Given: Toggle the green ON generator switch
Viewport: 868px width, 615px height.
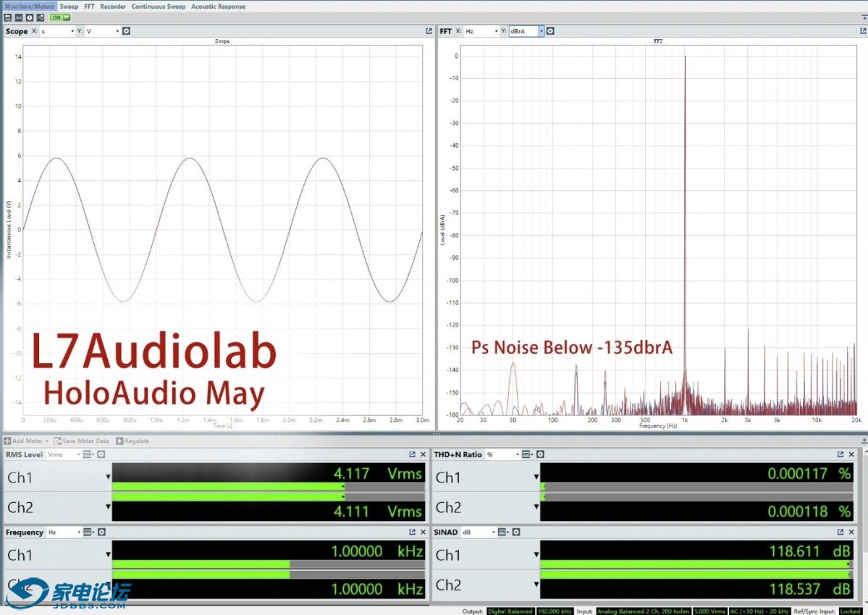Looking at the screenshot, I should (60, 17).
